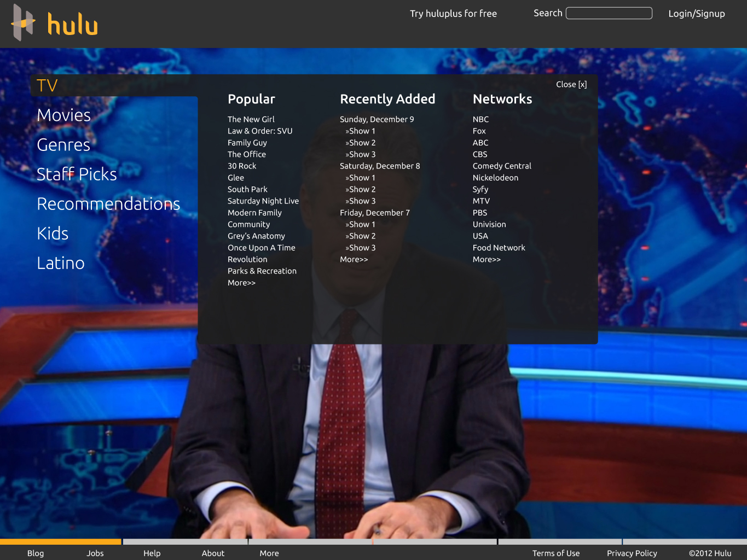Click Try huluplus for free
747x560 pixels.
pos(453,14)
